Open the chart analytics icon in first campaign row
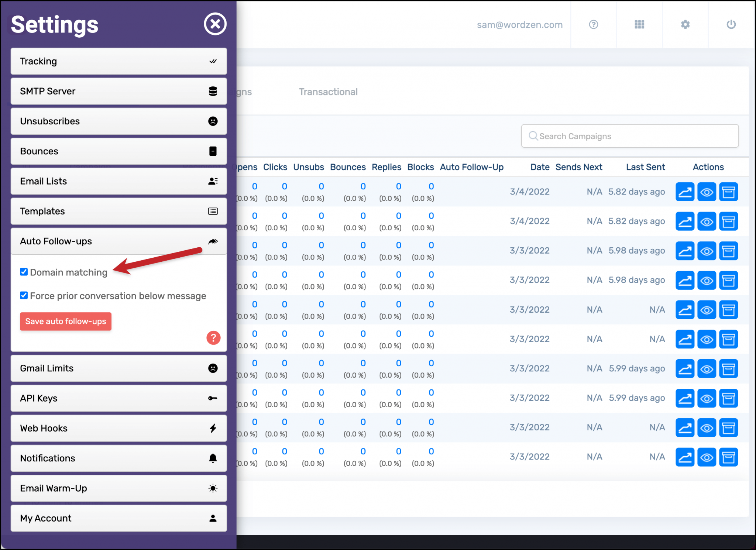The image size is (756, 550). (685, 192)
